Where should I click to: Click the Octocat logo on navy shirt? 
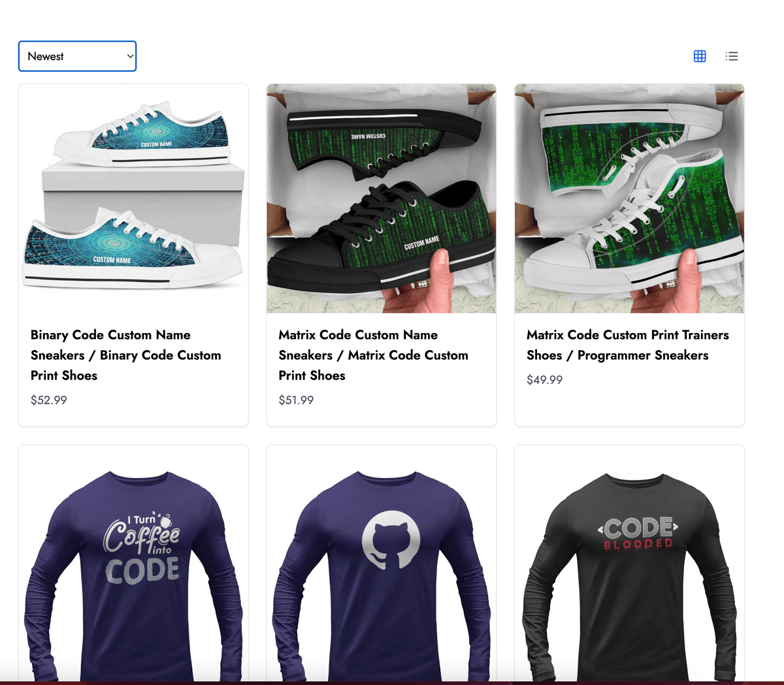pyautogui.click(x=390, y=540)
